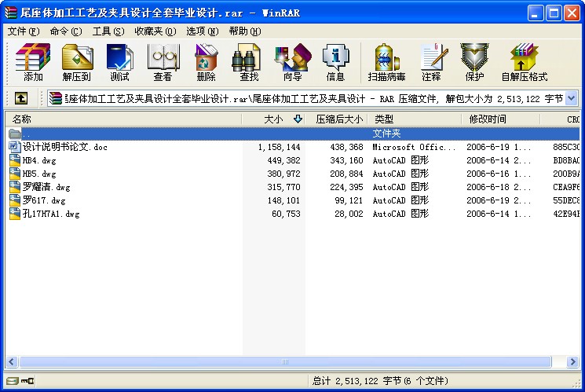This screenshot has height=392, width=585.
Task: Open the 查看 (View) tool
Action: tap(163, 62)
